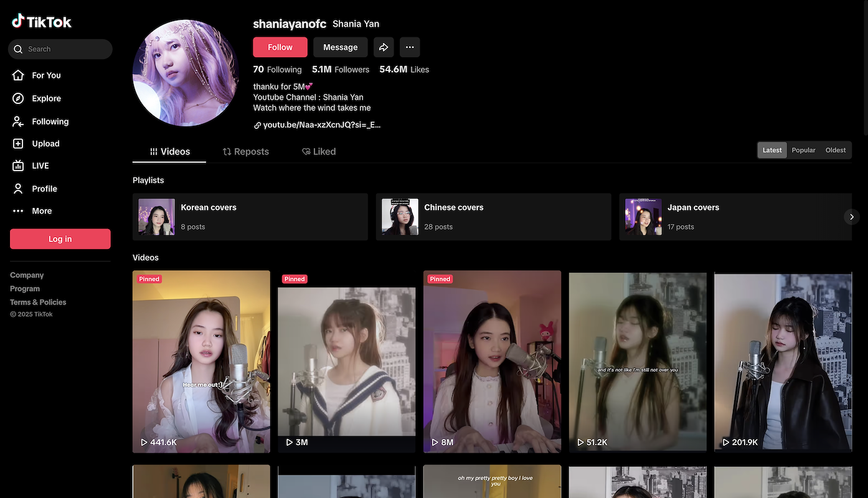
Task: Click the page vertical scrollbar
Action: coord(864,68)
